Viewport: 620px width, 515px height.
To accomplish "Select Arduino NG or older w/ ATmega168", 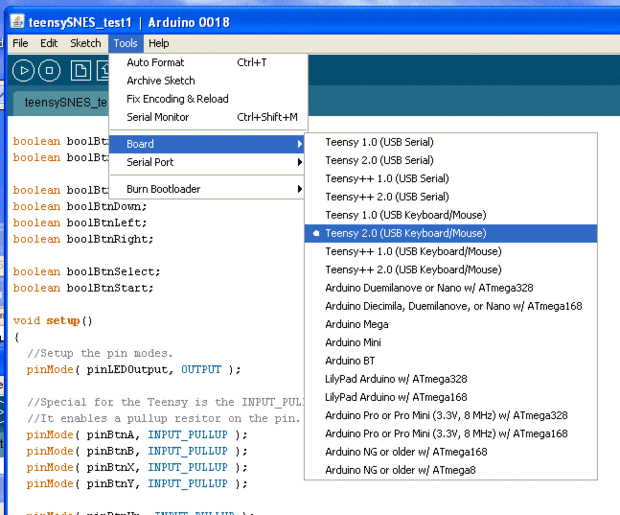I will pos(451,452).
